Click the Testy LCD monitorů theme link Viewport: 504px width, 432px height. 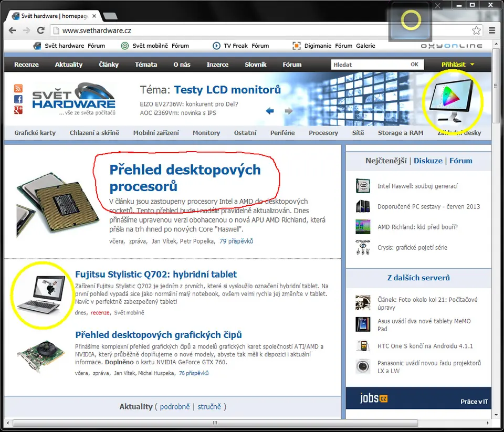227,90
